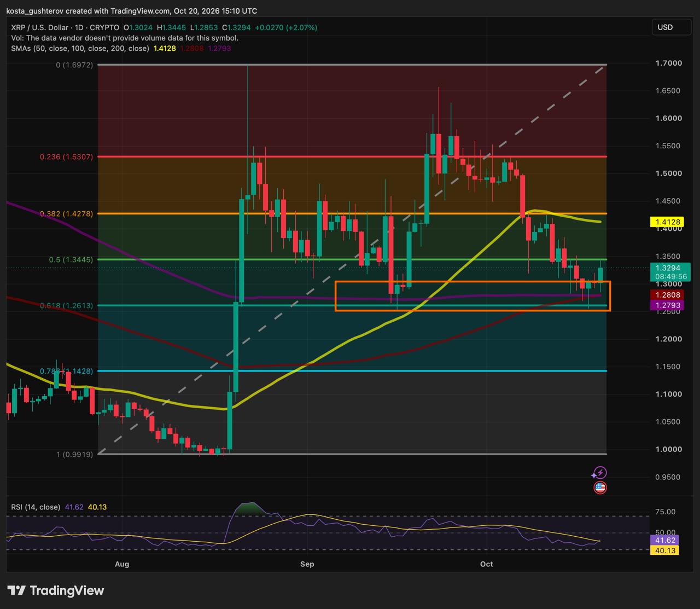This screenshot has width=700, height=609.
Task: Select the Fibonacci 0 (1.6972) level label
Action: point(74,65)
